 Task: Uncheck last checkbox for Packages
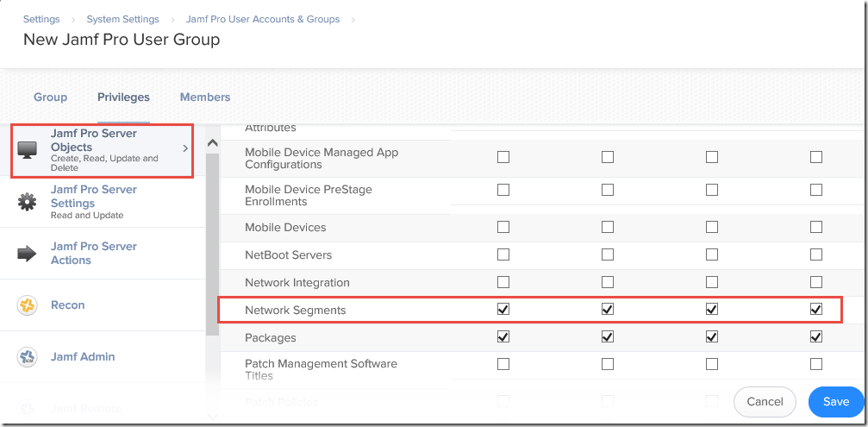[x=816, y=336]
